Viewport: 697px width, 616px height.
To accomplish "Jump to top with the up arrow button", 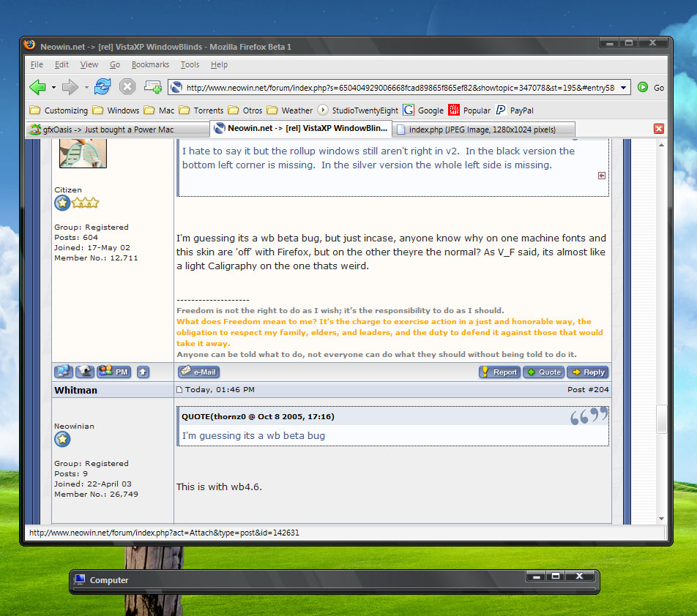I will click(143, 372).
